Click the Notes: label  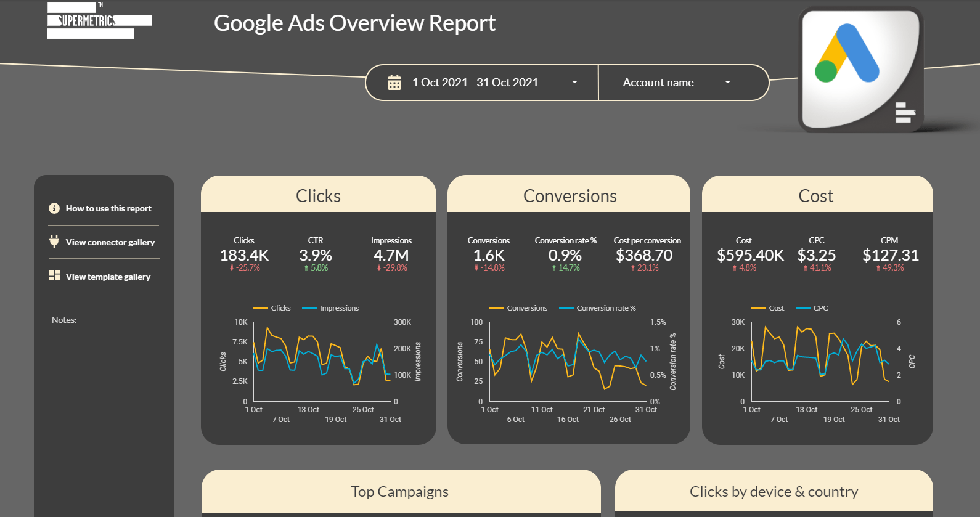(64, 320)
